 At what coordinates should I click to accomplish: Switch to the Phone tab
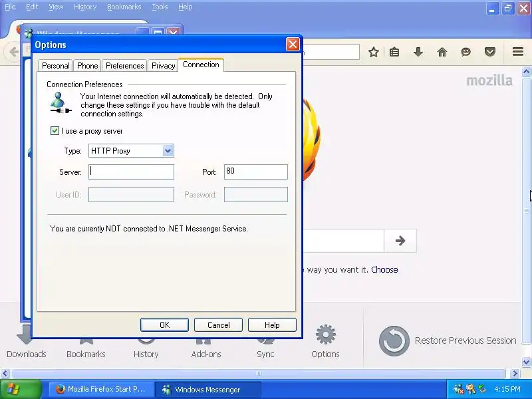(88, 65)
